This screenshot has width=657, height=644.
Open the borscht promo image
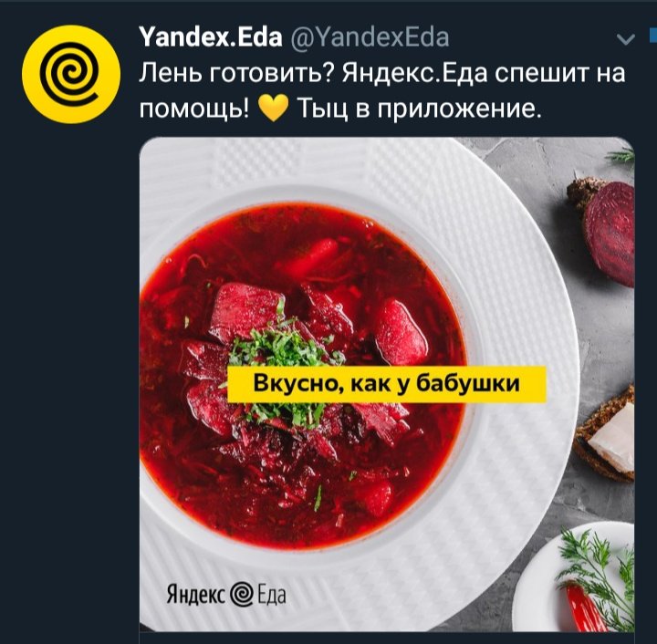[387, 384]
